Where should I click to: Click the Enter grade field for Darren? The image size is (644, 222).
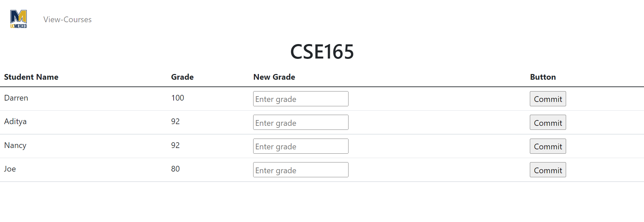[300, 99]
